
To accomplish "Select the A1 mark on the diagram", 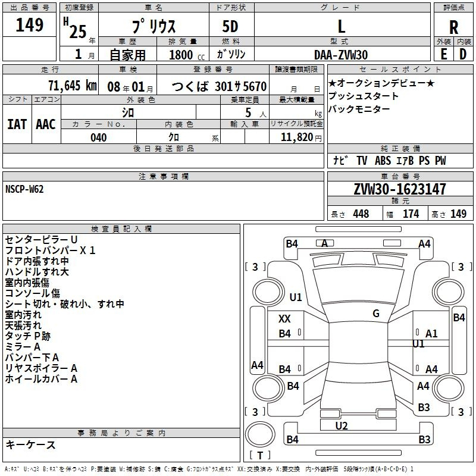I will 431,334.
